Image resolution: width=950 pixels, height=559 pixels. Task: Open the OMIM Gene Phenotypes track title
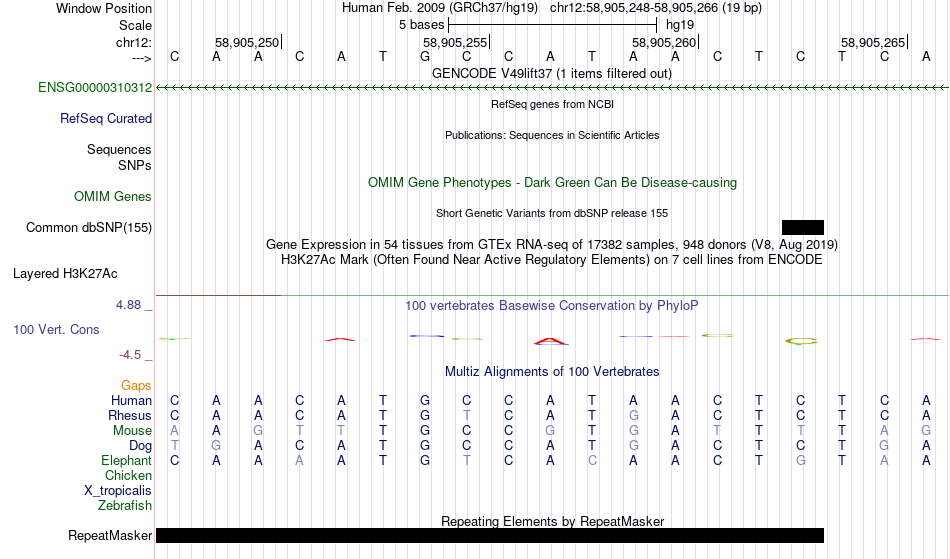(552, 183)
